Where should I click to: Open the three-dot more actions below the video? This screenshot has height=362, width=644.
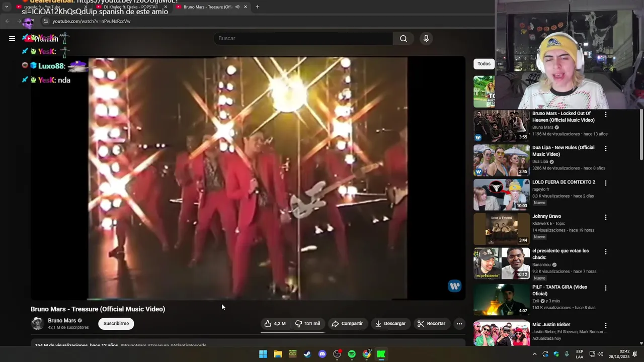click(x=459, y=324)
